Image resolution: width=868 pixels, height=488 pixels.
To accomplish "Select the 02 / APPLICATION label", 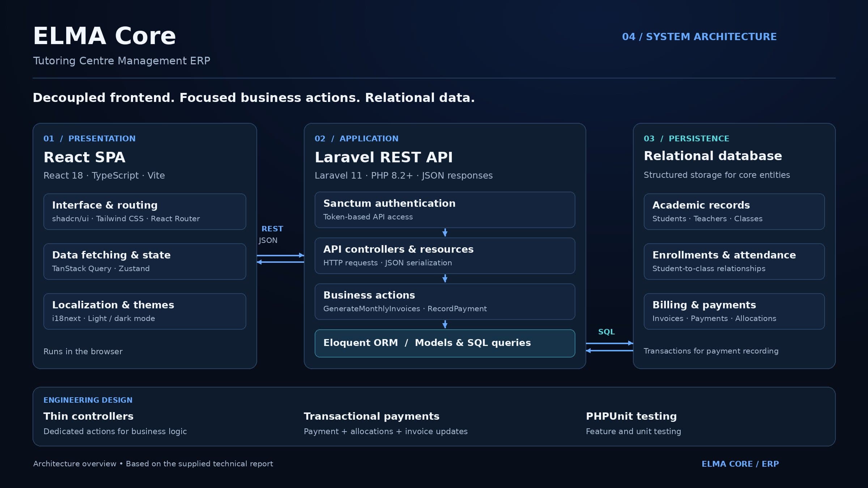I will 356,138.
